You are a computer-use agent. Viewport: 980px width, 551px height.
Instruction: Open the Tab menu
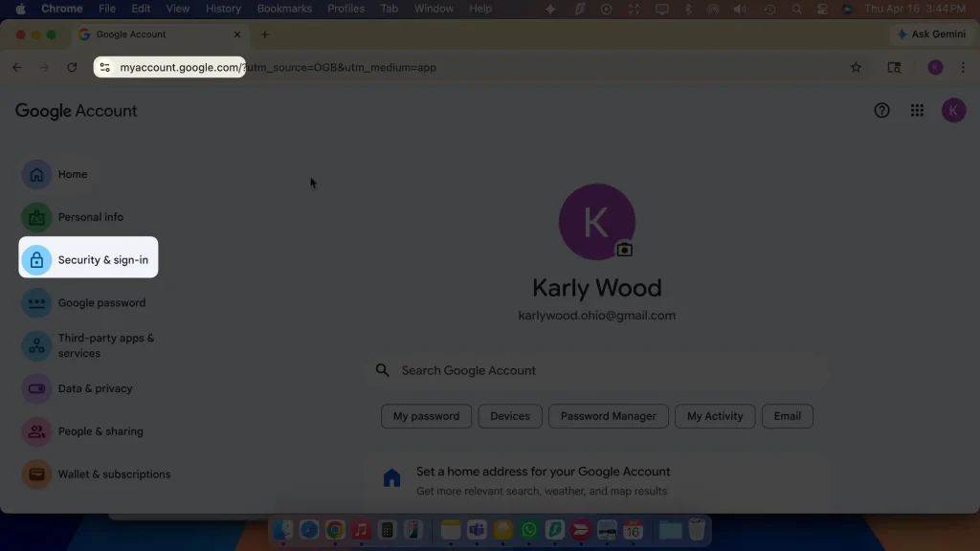tap(390, 9)
